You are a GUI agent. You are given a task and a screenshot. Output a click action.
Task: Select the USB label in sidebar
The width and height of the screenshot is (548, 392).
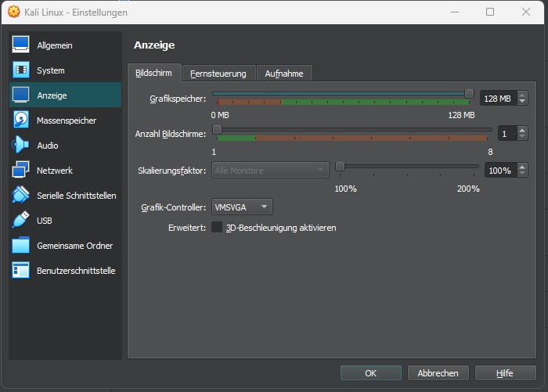(45, 221)
